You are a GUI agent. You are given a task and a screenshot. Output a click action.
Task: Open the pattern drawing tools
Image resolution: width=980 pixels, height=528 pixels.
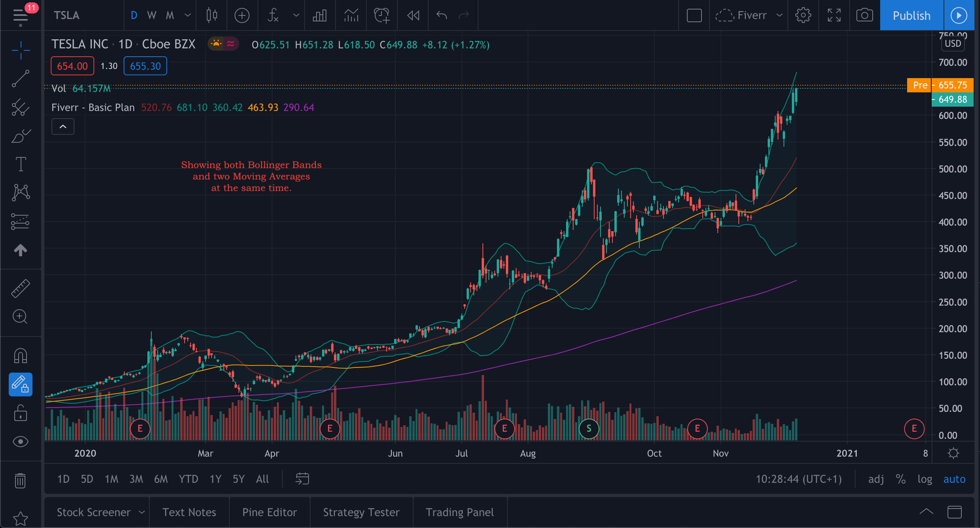[21, 193]
